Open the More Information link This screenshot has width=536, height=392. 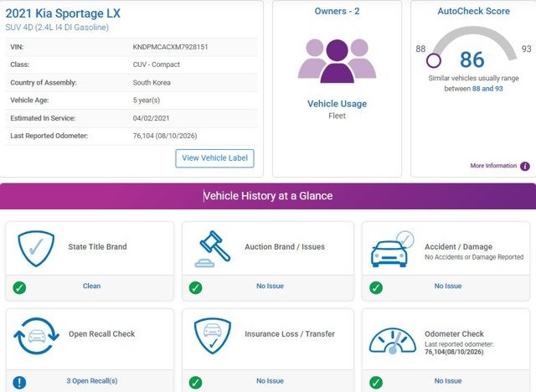[x=493, y=166]
